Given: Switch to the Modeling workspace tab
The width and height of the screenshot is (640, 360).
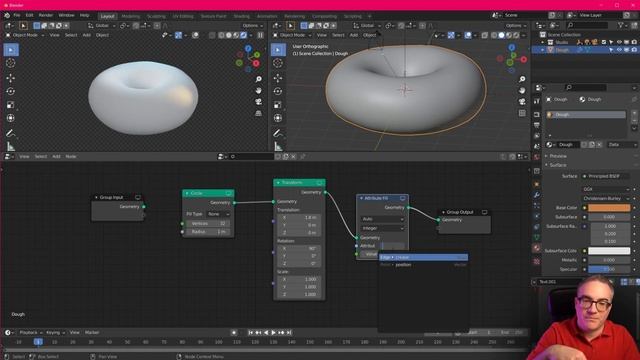Looking at the screenshot, I should click(x=131, y=16).
